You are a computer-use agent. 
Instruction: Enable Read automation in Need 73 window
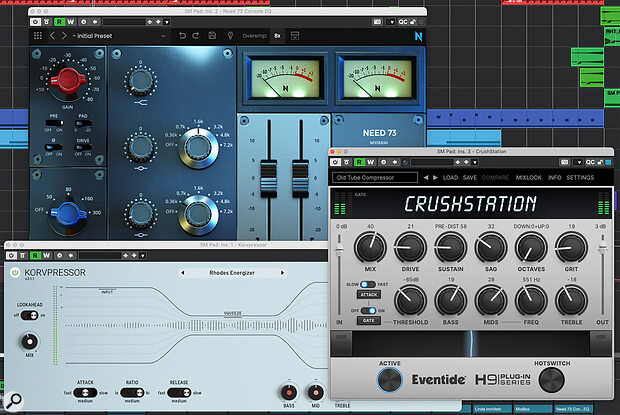[x=59, y=22]
